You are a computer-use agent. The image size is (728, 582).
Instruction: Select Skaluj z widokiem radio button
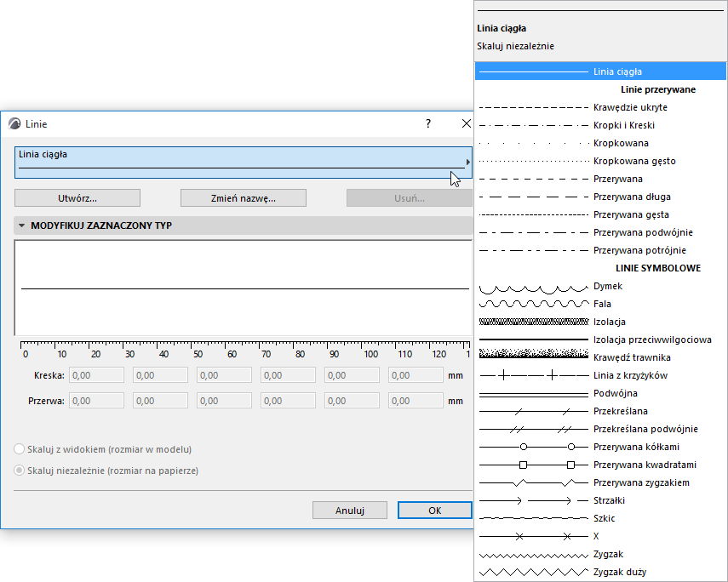click(19, 448)
